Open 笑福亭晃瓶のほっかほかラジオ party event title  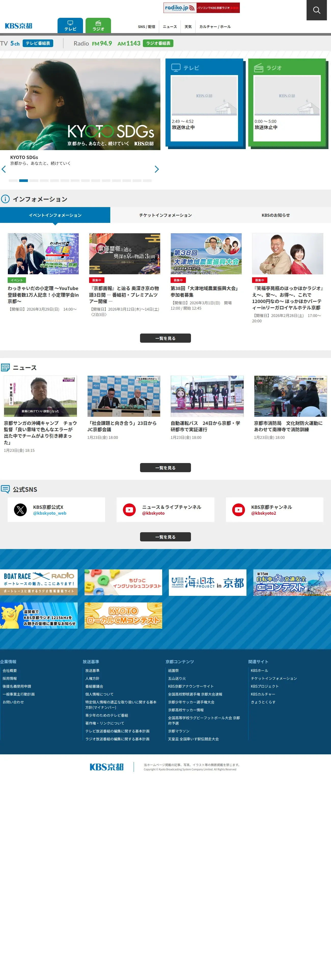[287, 298]
